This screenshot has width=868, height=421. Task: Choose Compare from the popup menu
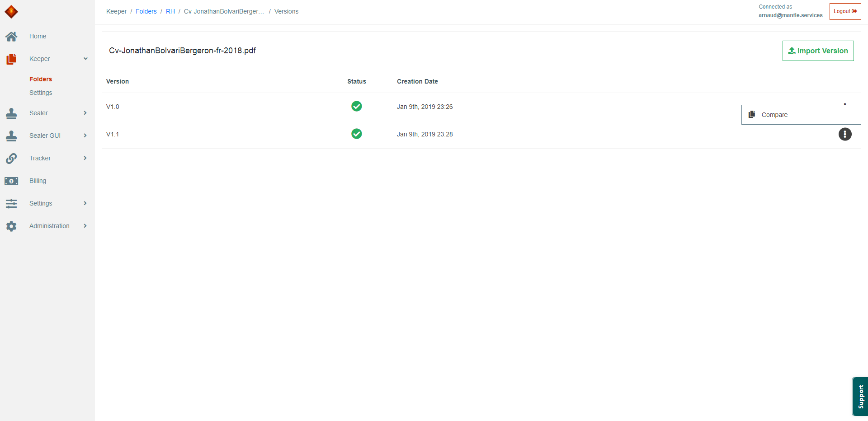[801, 115]
